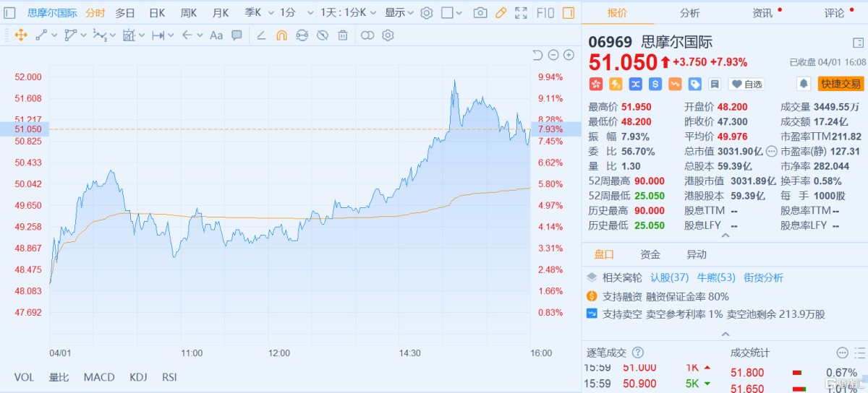Select the trend line drawing tool
The width and height of the screenshot is (868, 393).
[41, 35]
